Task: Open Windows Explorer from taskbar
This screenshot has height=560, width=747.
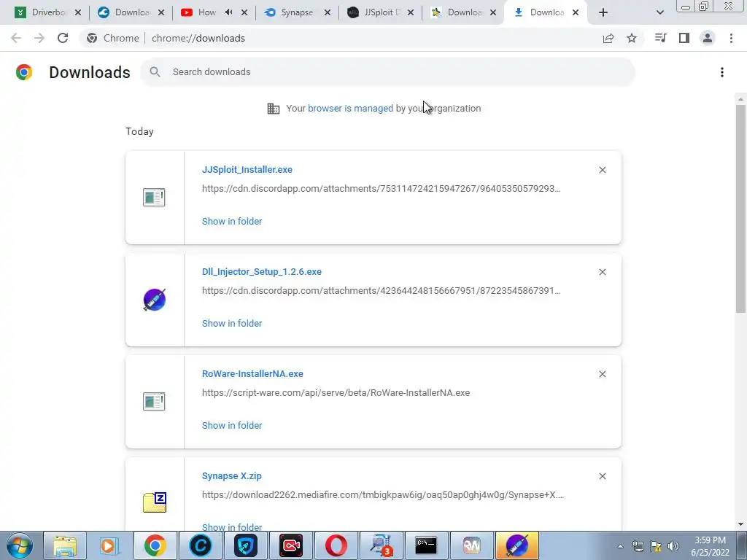Action: click(x=65, y=545)
